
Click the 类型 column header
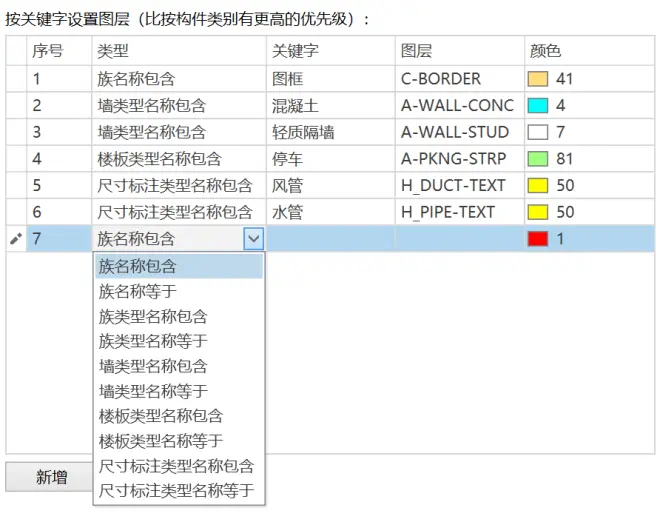(179, 51)
